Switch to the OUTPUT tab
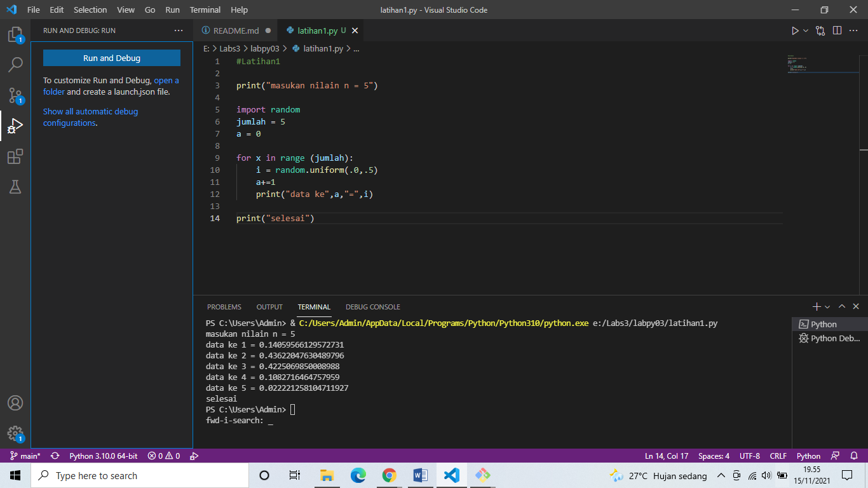This screenshot has height=488, width=868. coord(269,306)
